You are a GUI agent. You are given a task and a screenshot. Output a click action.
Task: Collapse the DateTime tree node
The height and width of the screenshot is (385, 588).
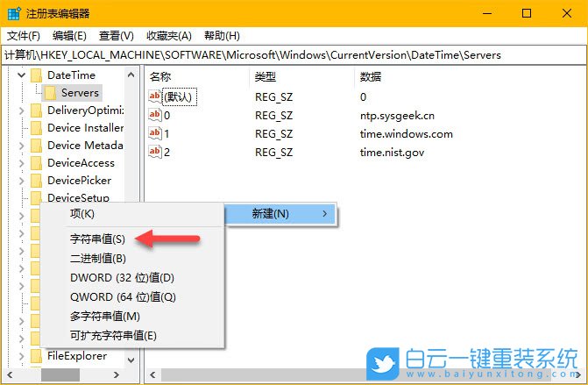click(x=21, y=75)
